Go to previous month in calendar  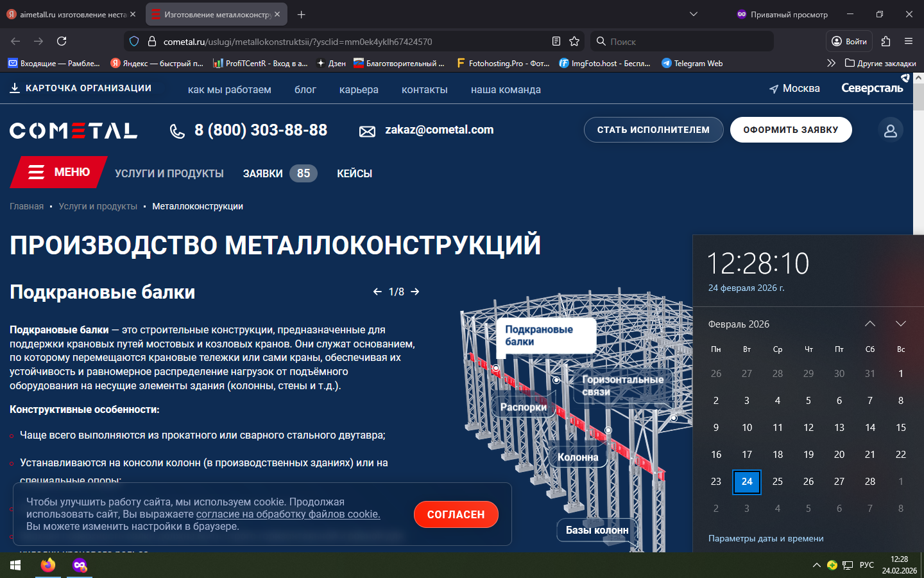point(869,324)
